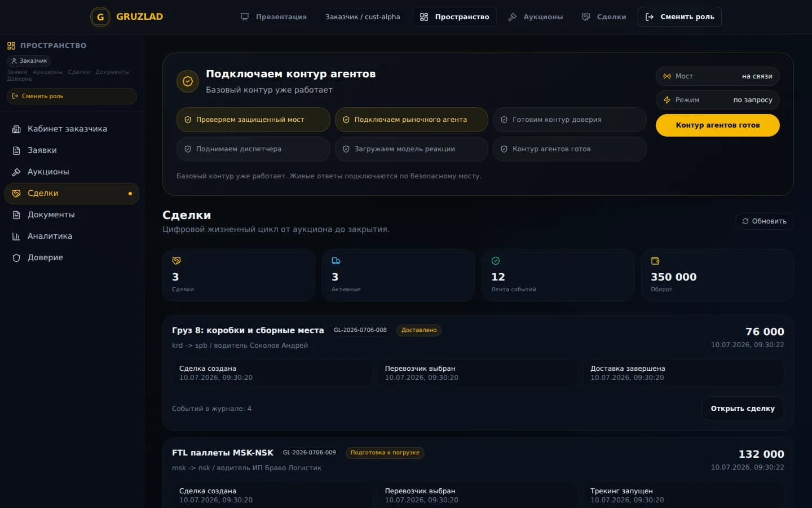Switch to Презентация tab in header
Screen dimensions: 812x508
(273, 17)
